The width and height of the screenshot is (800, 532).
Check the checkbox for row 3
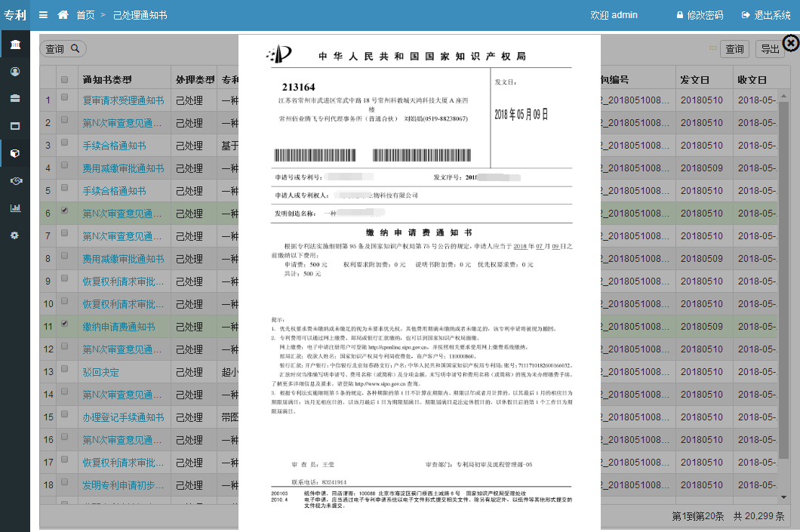coord(64,143)
